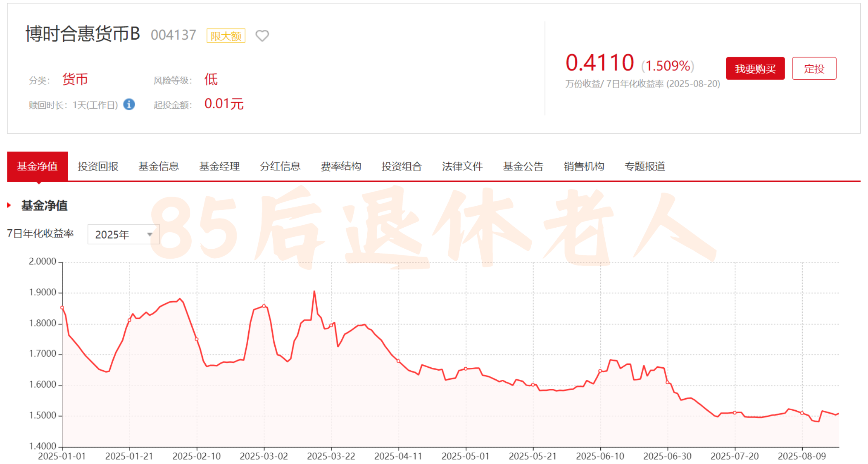Viewport: 868px width, 464px height.
Task: Click the fund name 博时合惠货币B
Action: [83, 34]
